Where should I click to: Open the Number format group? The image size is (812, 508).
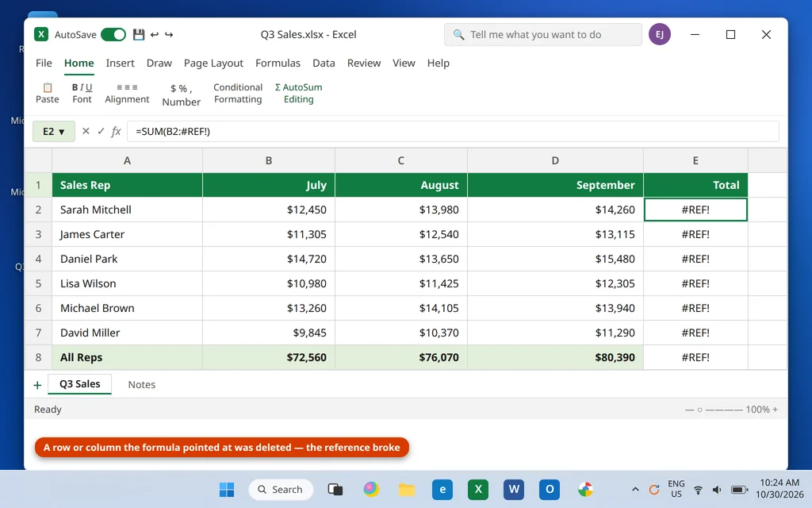[x=182, y=95]
